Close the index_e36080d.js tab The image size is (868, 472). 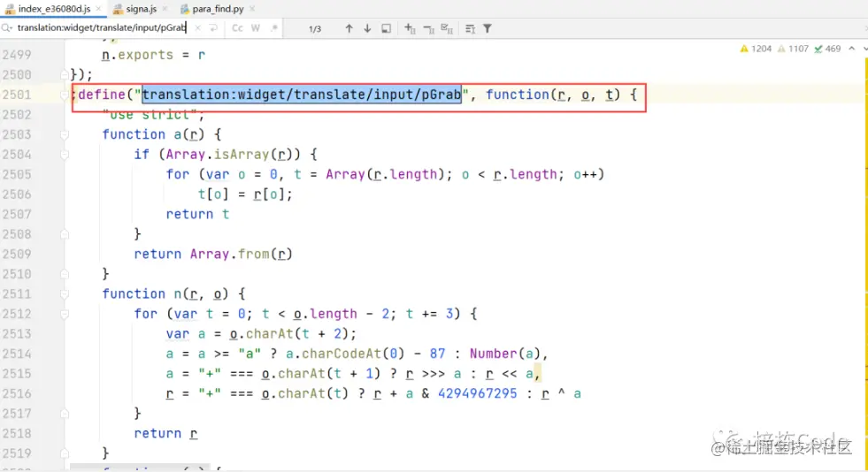[x=98, y=9]
